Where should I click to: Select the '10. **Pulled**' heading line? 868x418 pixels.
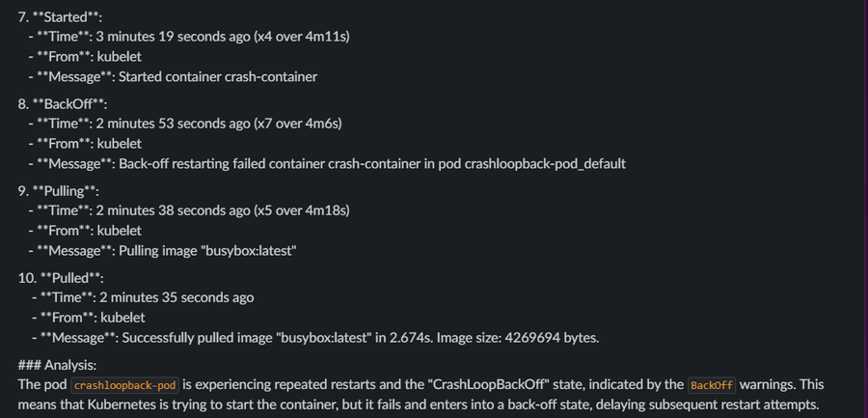(61, 278)
